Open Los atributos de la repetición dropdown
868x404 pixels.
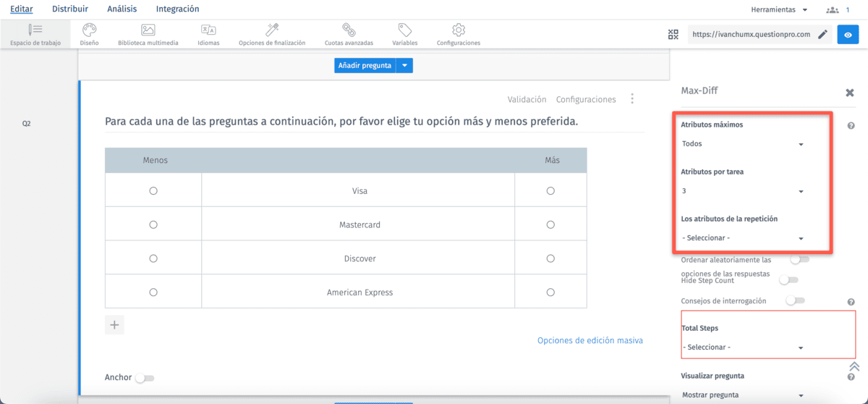click(743, 238)
